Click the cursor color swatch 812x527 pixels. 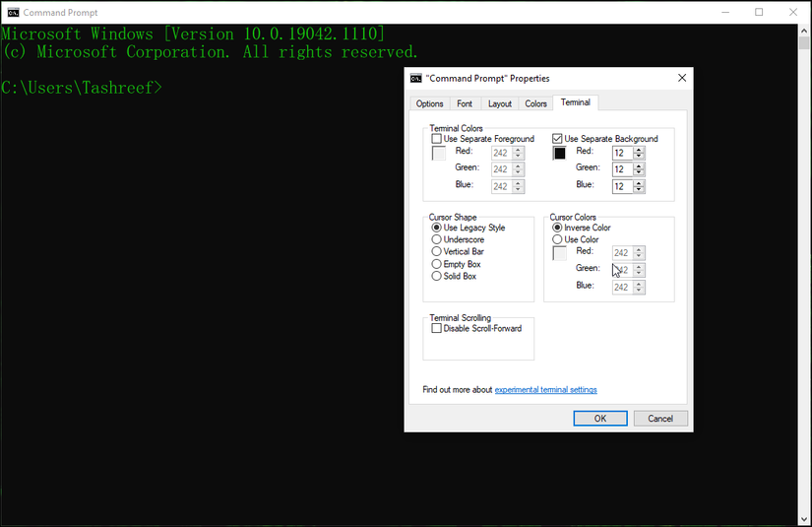pos(560,253)
